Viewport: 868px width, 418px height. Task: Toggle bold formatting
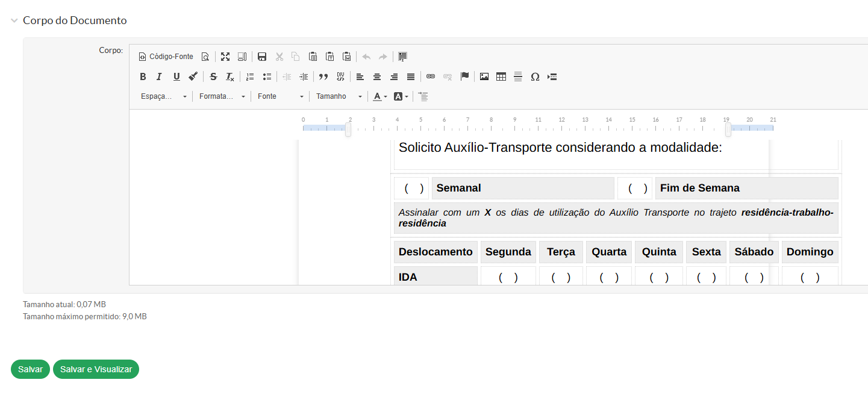point(143,76)
